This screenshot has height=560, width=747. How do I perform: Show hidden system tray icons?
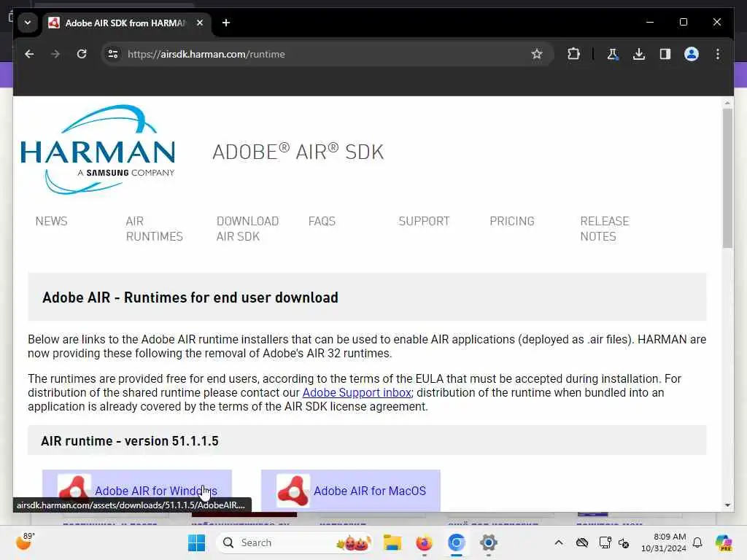pyautogui.click(x=559, y=542)
